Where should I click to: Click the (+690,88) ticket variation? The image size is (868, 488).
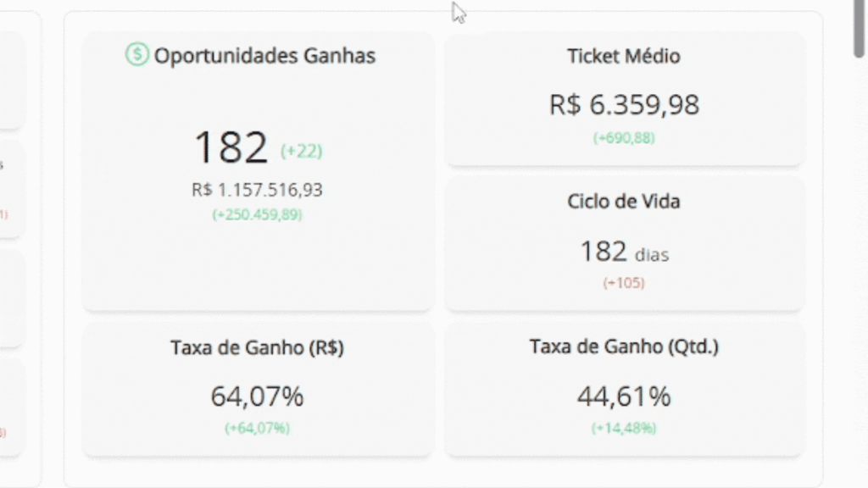click(x=624, y=138)
